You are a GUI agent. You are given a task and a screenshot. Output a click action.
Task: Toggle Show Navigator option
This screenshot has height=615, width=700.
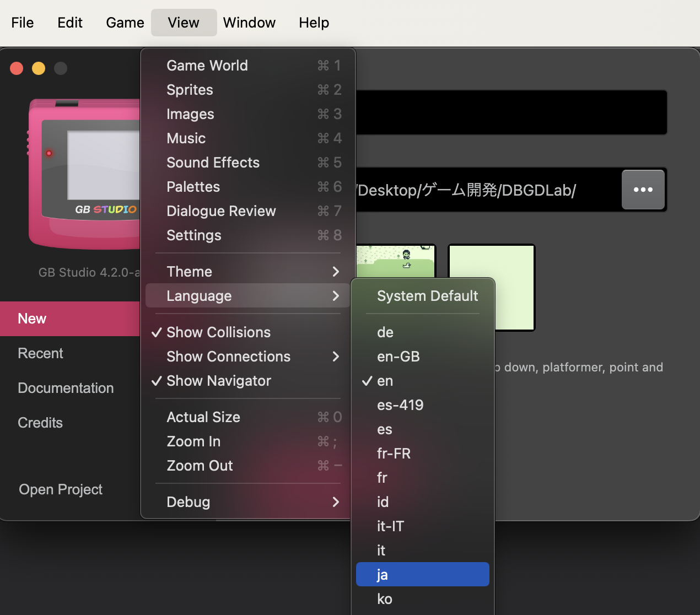248,381
